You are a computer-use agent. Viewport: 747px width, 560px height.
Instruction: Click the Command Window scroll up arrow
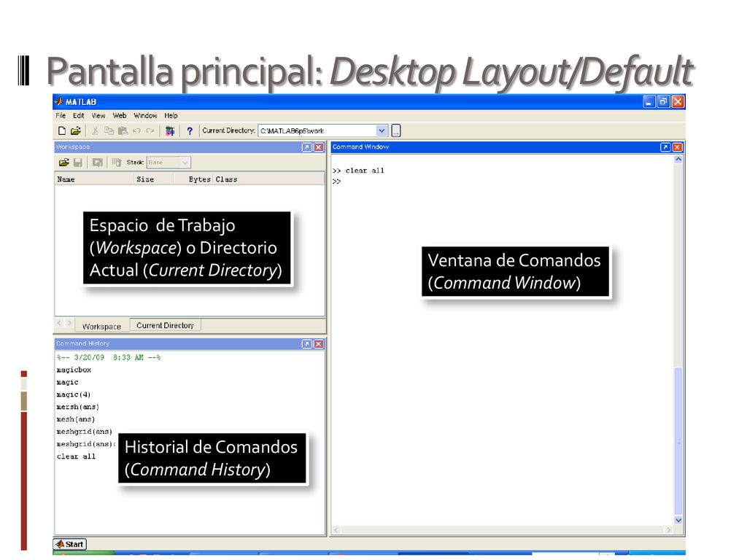pyautogui.click(x=678, y=160)
